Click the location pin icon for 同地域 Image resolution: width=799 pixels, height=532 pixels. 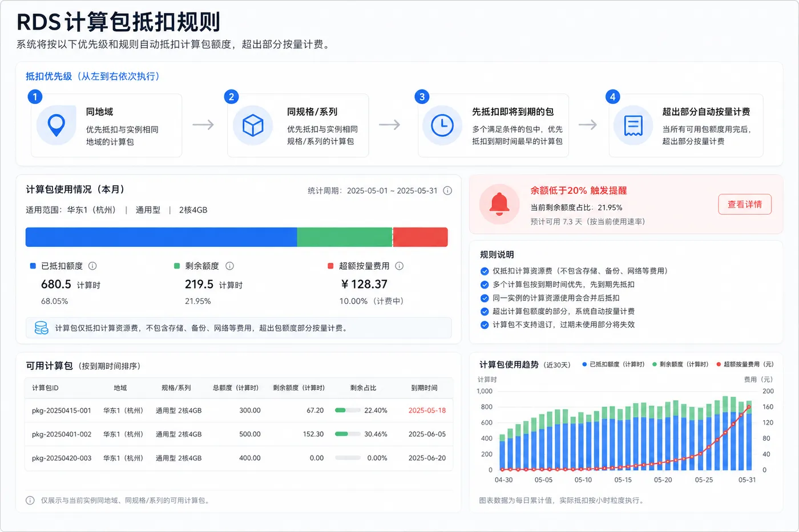[x=56, y=125]
